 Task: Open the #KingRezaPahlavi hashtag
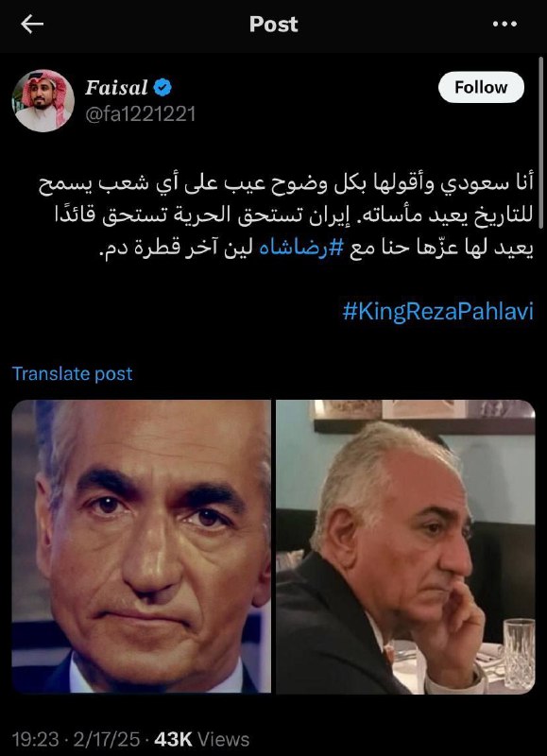click(437, 311)
